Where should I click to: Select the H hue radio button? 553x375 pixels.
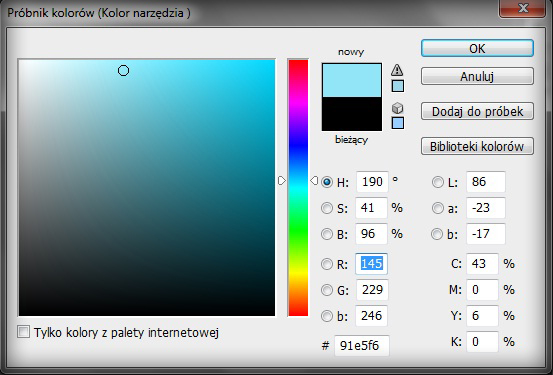[x=327, y=182]
